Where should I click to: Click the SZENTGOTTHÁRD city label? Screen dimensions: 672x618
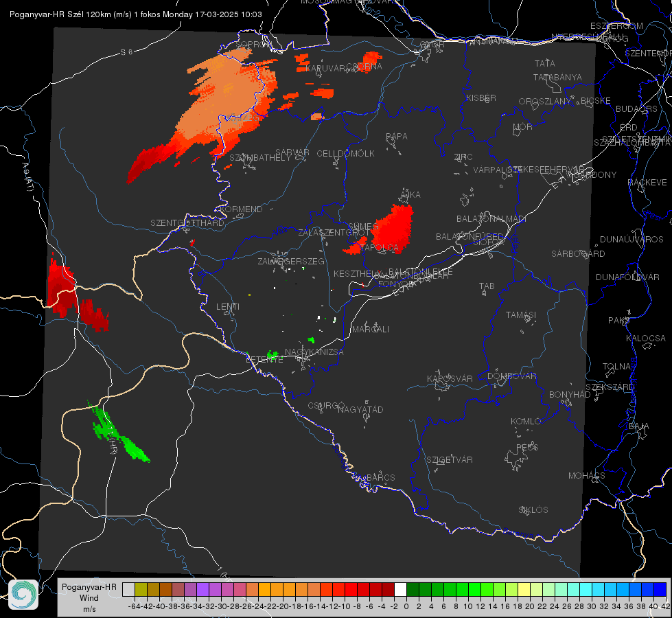point(187,223)
